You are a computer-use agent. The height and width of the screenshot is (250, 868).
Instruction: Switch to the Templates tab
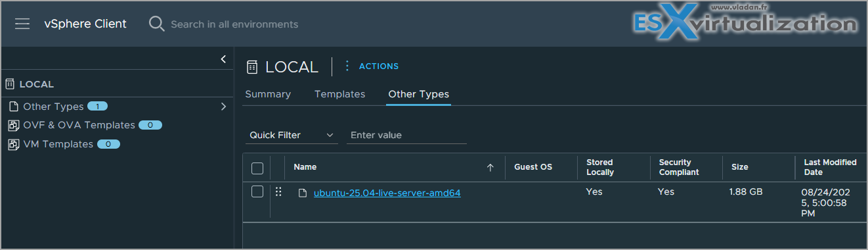pos(339,94)
